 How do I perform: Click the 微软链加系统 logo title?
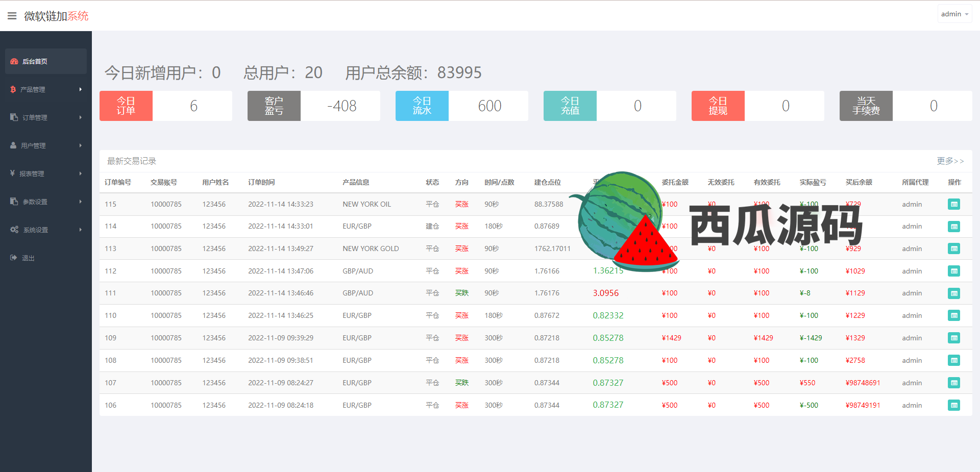tap(56, 16)
